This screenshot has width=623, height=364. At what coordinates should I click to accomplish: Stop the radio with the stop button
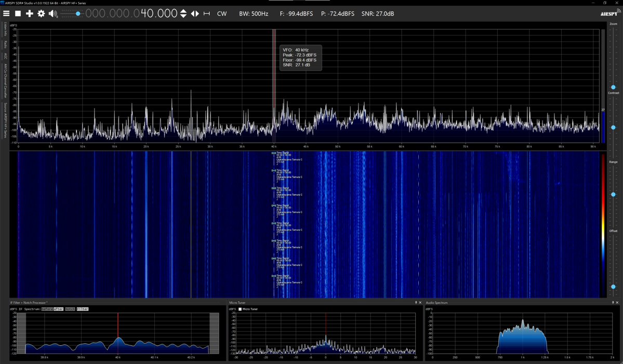point(18,14)
